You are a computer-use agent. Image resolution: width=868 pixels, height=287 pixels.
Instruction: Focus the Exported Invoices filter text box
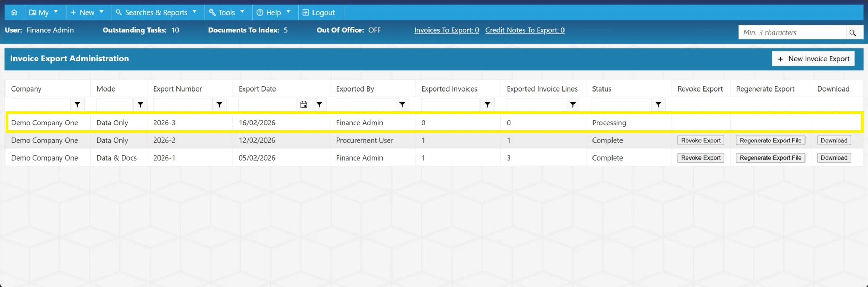[x=450, y=105]
